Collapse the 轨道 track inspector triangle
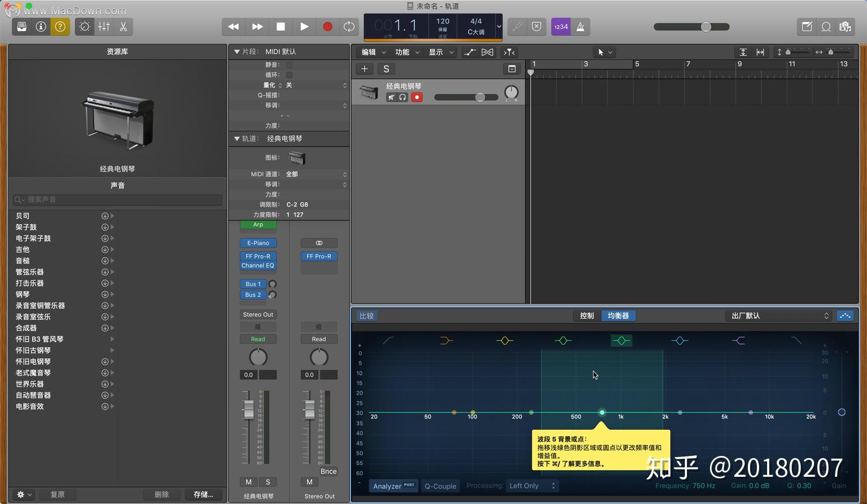 click(237, 139)
